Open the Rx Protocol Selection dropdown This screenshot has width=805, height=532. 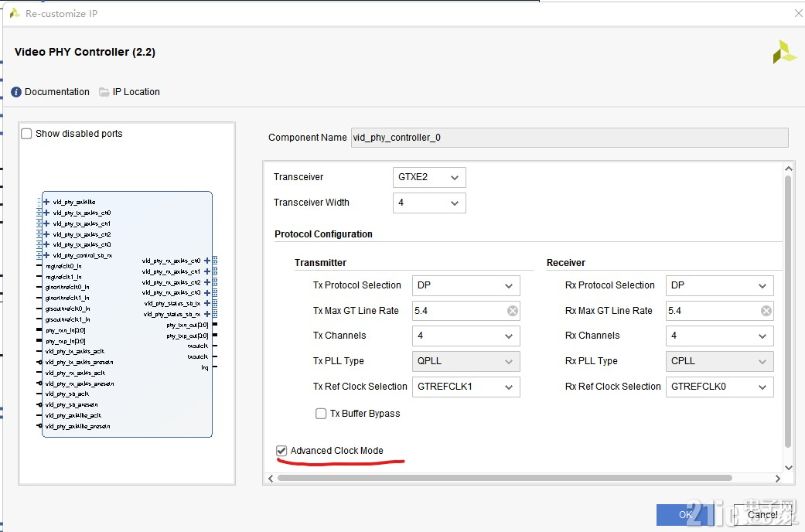(x=720, y=285)
